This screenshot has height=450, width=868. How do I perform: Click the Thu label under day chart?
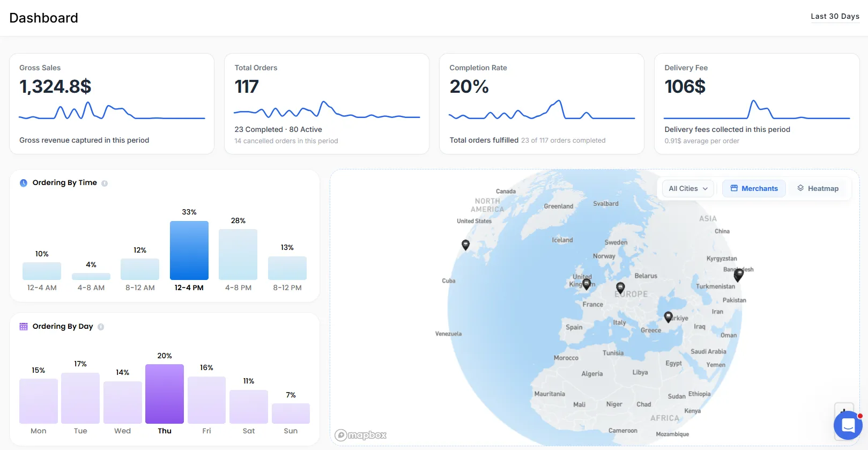(165, 431)
